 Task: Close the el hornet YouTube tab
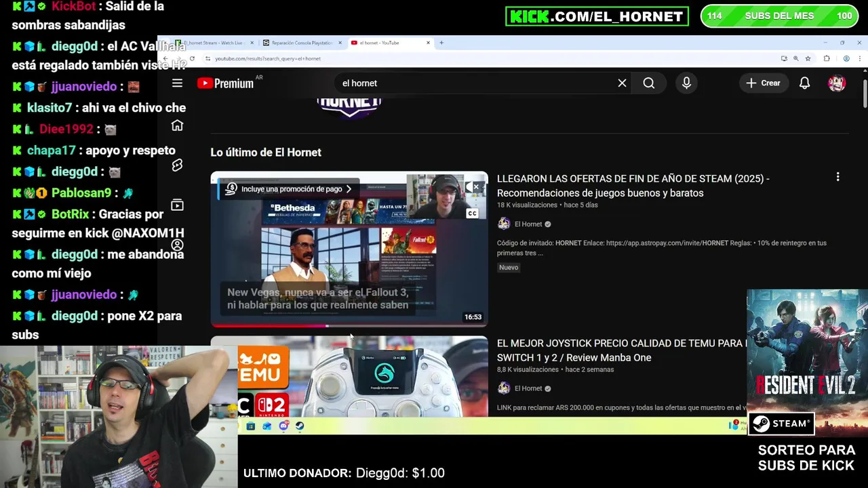tap(428, 43)
